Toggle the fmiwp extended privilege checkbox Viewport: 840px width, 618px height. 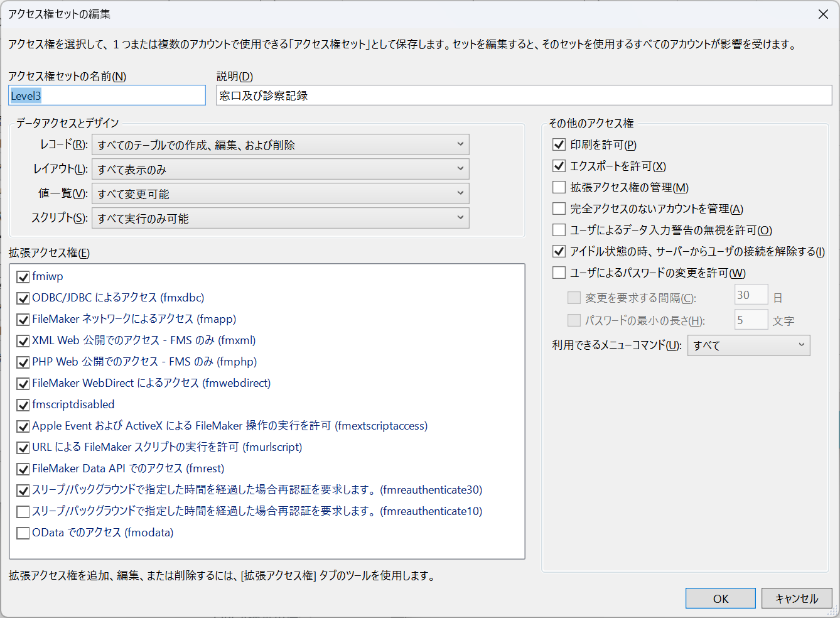point(23,277)
